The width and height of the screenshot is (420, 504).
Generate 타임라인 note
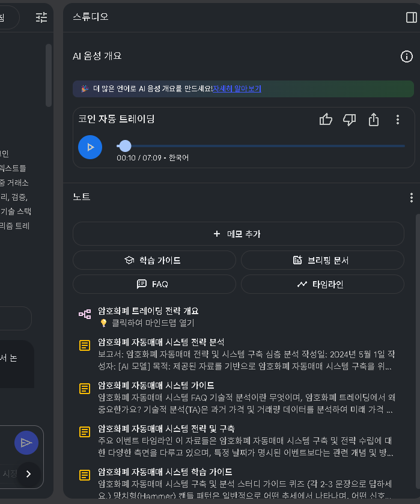(x=323, y=284)
